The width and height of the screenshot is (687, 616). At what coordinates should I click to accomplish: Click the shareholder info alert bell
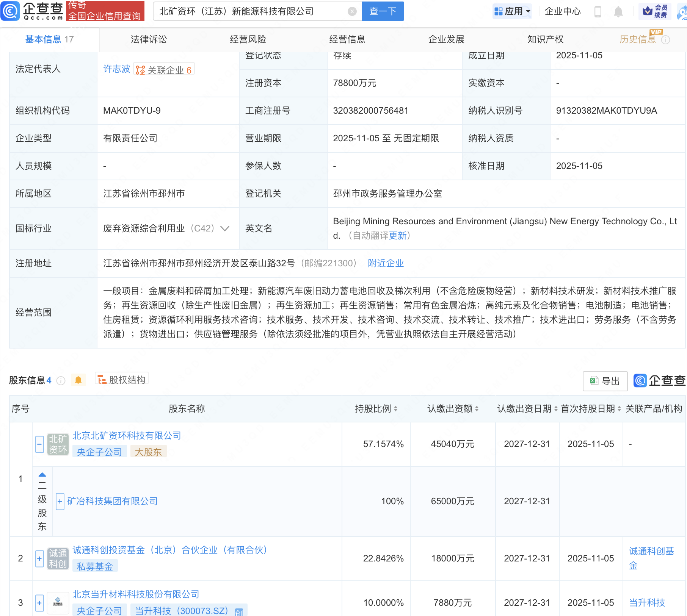pyautogui.click(x=78, y=380)
